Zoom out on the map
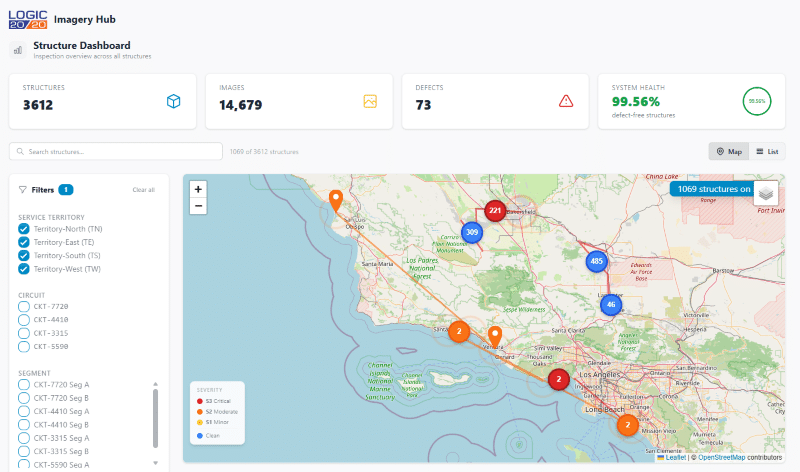The image size is (800, 472). (x=198, y=206)
